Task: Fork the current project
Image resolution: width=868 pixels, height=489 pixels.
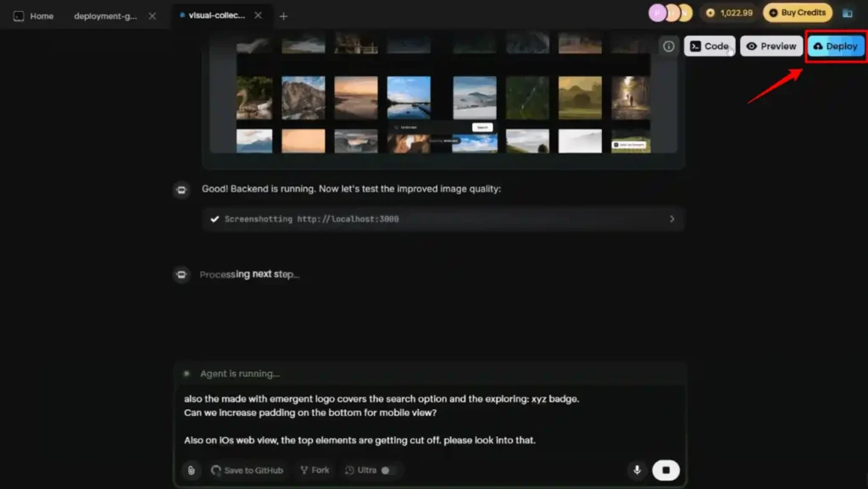Action: [314, 470]
